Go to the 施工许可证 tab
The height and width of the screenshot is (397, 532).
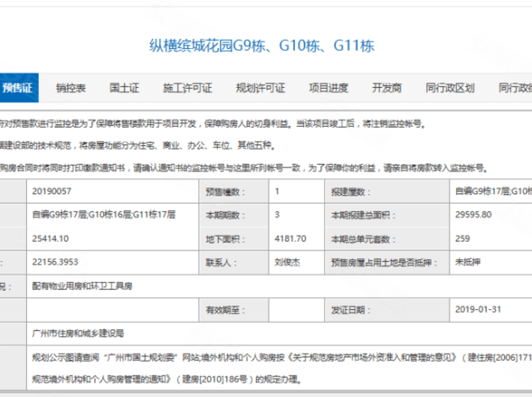(x=187, y=88)
